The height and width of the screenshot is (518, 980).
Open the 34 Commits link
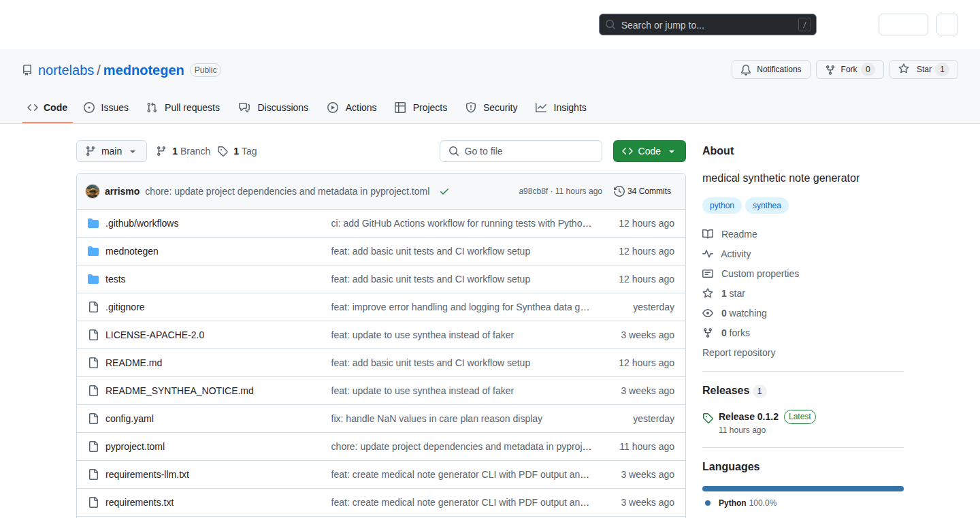(642, 191)
